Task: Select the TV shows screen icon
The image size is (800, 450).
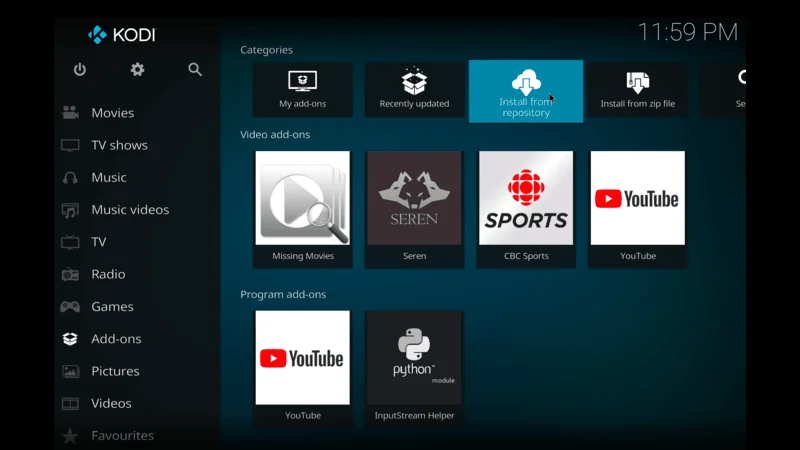Action: tap(70, 145)
